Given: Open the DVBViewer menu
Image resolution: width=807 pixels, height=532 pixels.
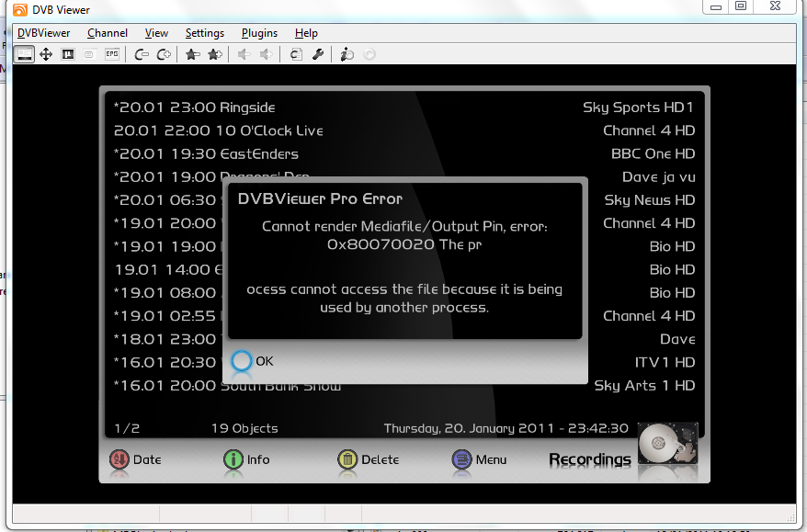Looking at the screenshot, I should (44, 33).
